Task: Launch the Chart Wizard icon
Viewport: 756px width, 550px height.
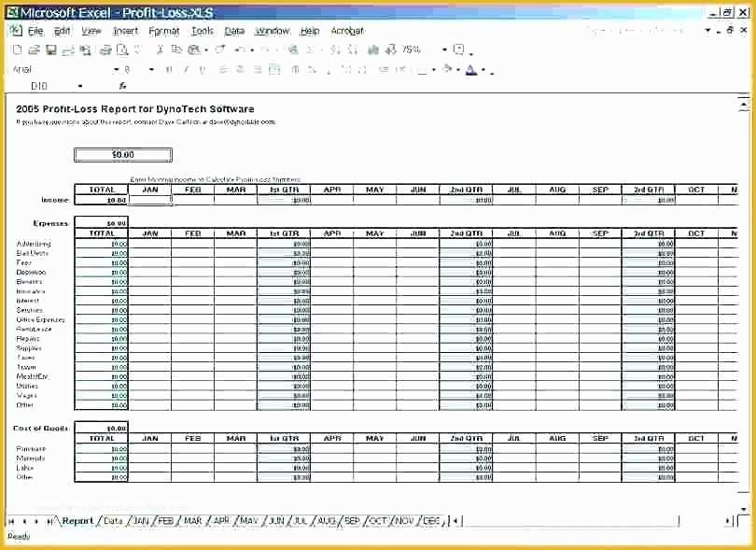Action: [373, 49]
